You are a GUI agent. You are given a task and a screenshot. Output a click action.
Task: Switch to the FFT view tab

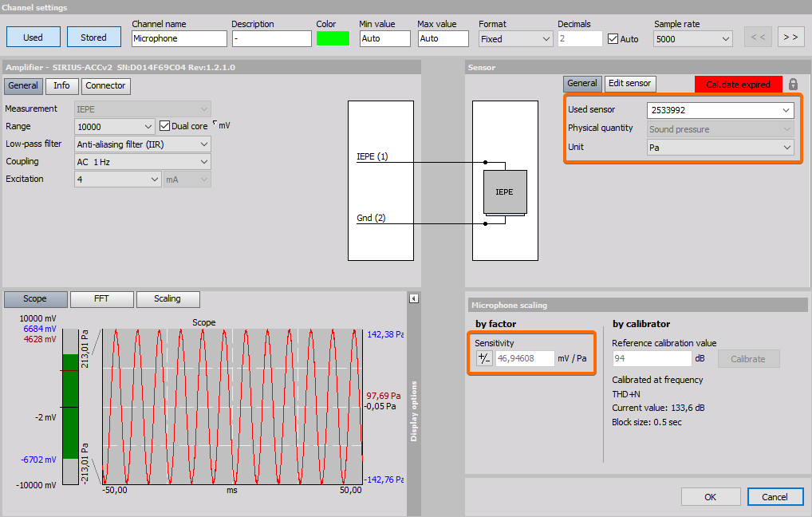click(x=101, y=299)
